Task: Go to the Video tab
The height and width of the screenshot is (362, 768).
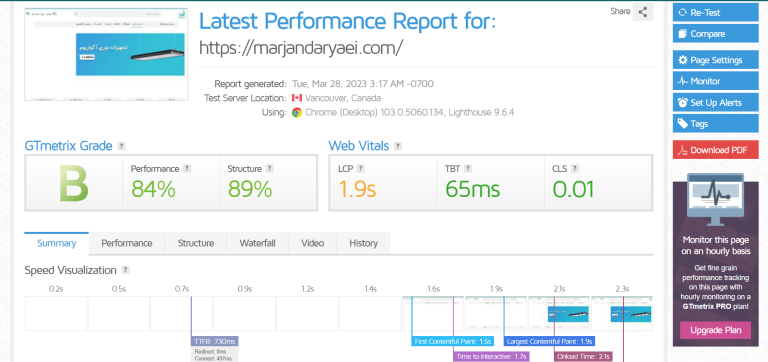Action: point(312,243)
